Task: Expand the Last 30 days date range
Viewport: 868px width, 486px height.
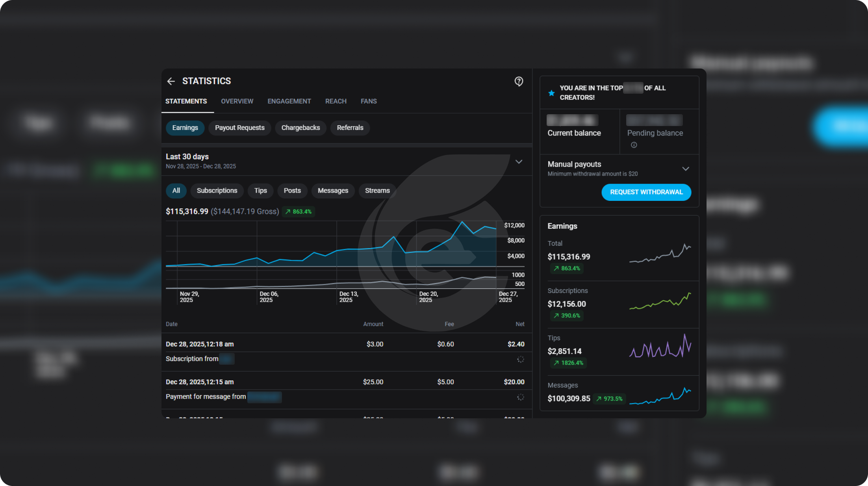Action: [519, 161]
